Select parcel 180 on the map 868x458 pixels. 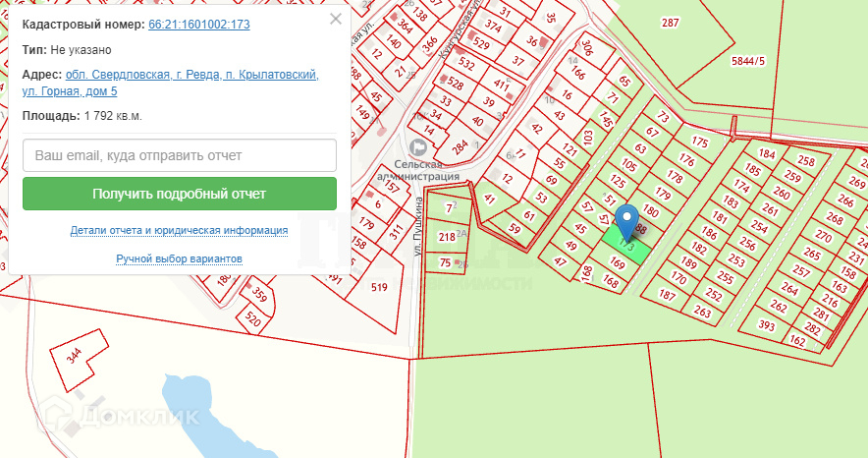click(x=651, y=211)
